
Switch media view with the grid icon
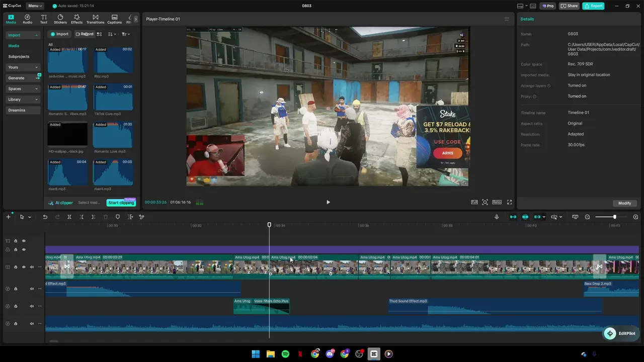[x=99, y=34]
